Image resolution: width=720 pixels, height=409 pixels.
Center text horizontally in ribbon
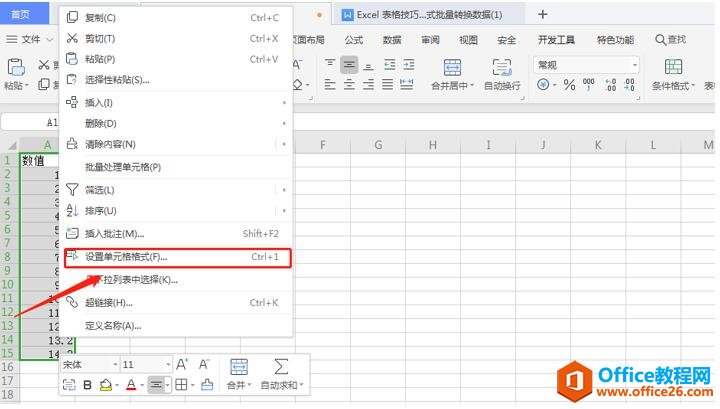tap(349, 84)
